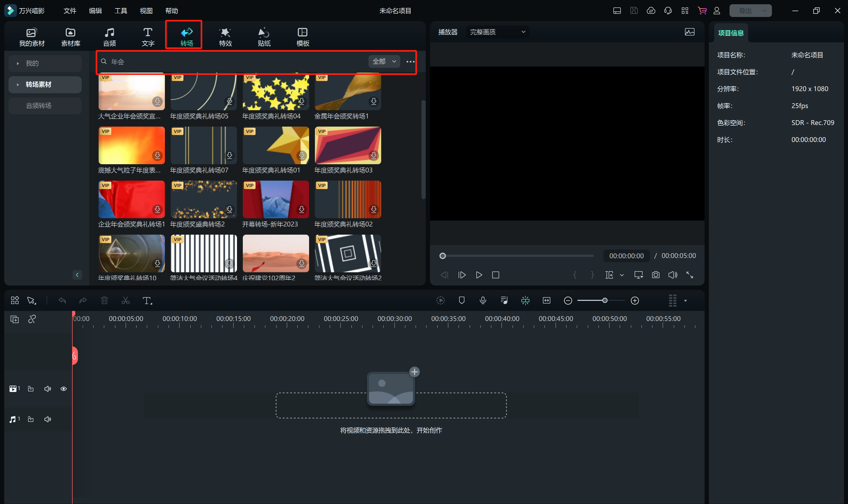Switch to the 贴纸 tab
The height and width of the screenshot is (504, 848).
click(264, 36)
